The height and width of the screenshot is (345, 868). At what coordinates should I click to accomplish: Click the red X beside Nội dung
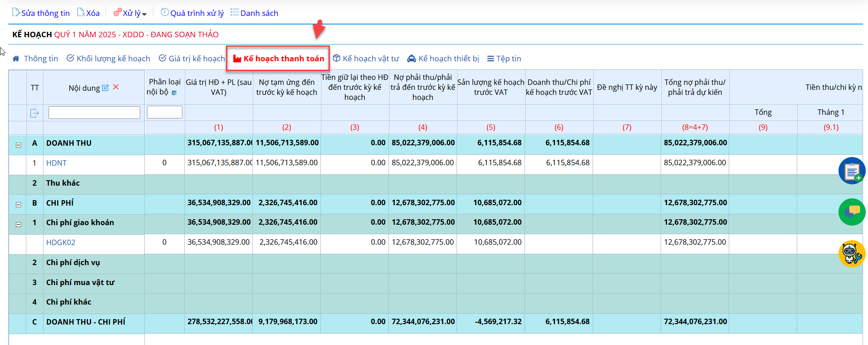point(116,87)
